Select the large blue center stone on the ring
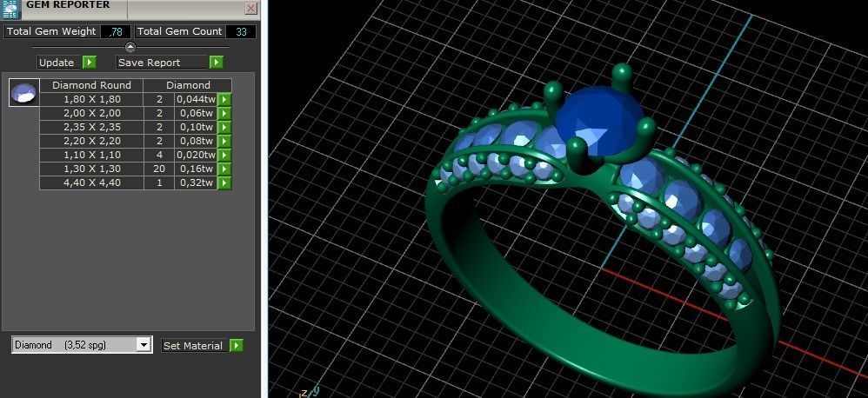 coord(599,121)
